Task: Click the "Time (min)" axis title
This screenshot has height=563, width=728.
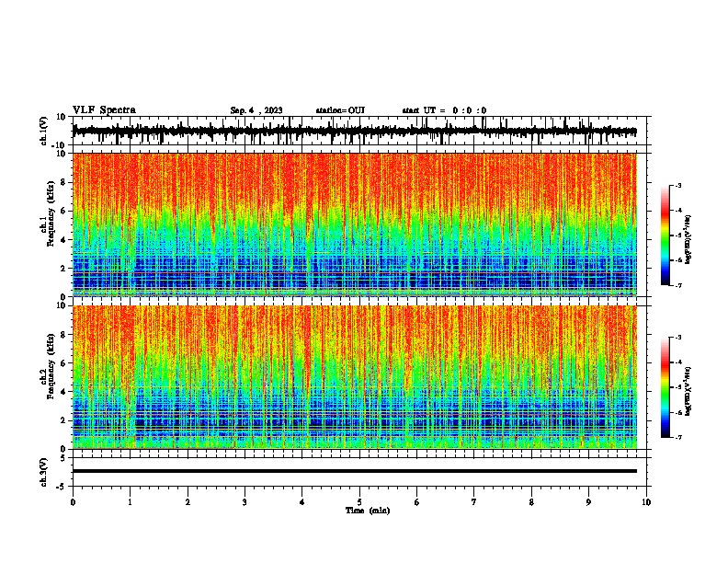Action: coord(368,511)
